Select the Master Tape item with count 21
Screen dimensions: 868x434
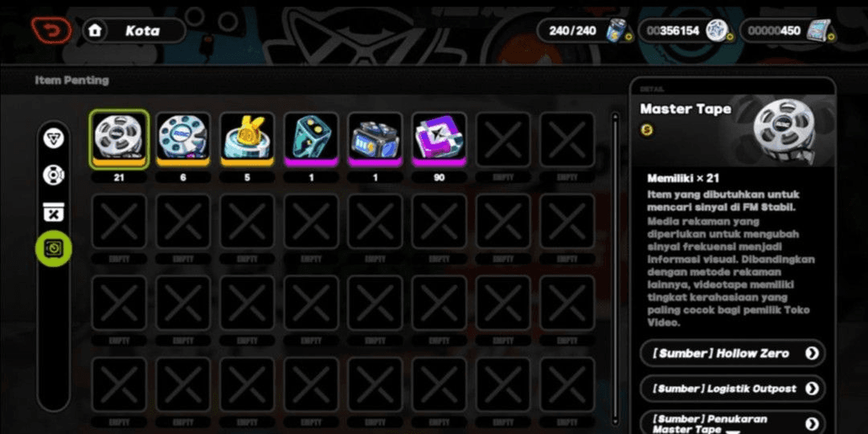tap(119, 139)
